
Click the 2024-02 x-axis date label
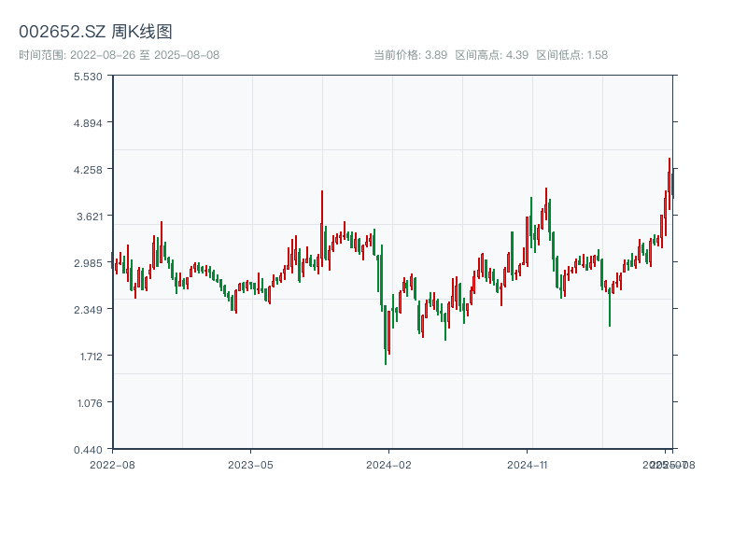[388, 464]
